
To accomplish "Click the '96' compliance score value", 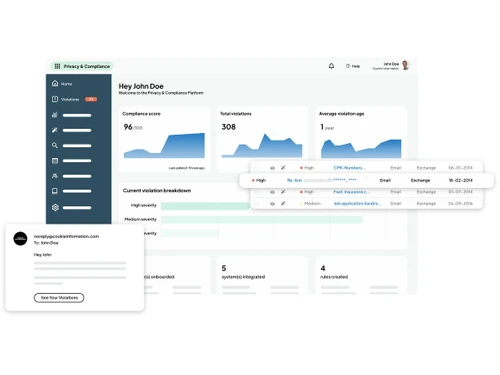I will 128,127.
